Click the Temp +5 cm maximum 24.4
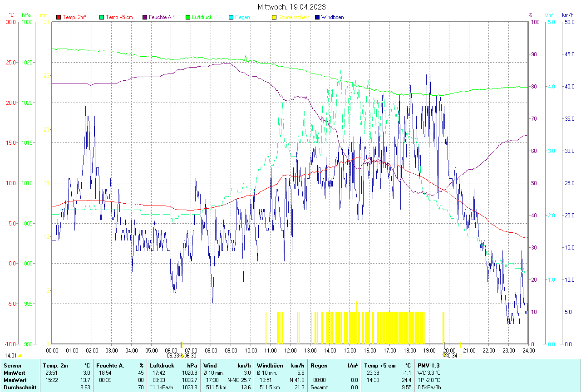 [x=406, y=380]
